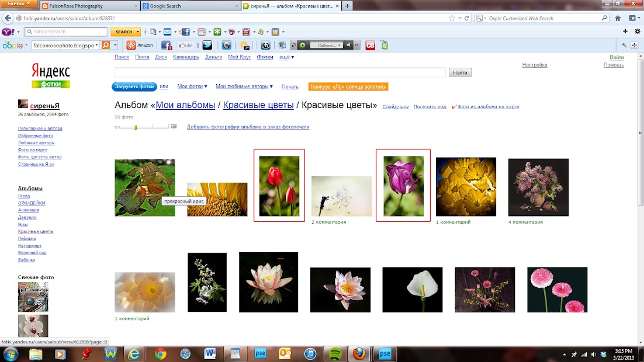Click the Facebook Like button in Oople toolbar
Image resolution: width=644 pixels, height=362 pixels.
[186, 45]
